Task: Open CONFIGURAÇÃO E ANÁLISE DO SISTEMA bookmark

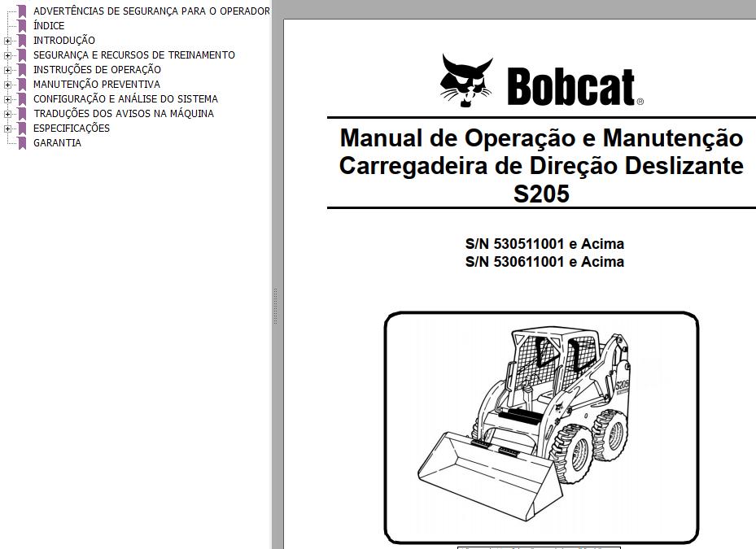Action: (x=125, y=98)
